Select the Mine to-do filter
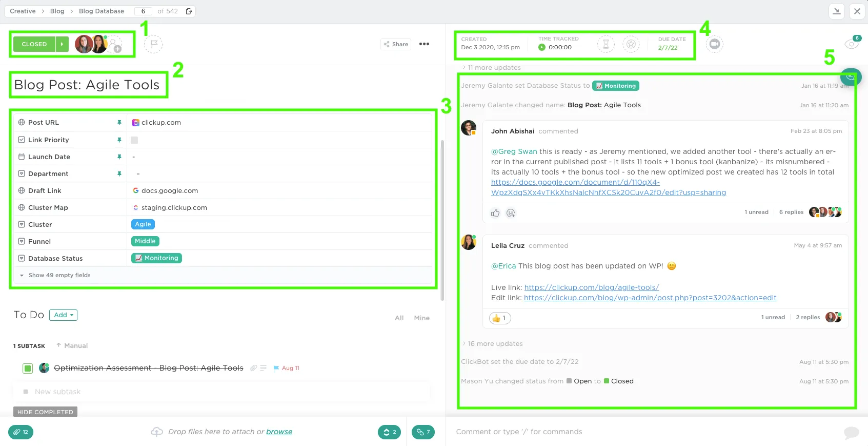The width and height of the screenshot is (868, 446). 422,318
